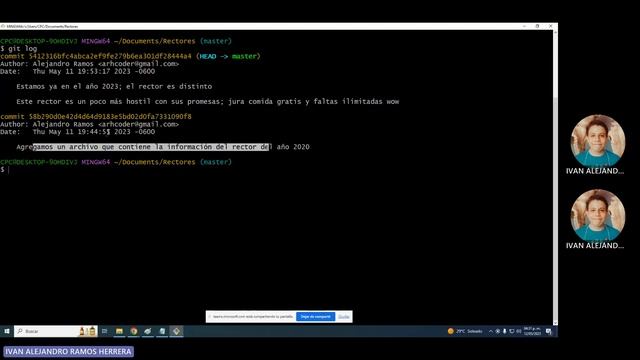
Task: Open the taskbar clock and date
Action: [532, 331]
